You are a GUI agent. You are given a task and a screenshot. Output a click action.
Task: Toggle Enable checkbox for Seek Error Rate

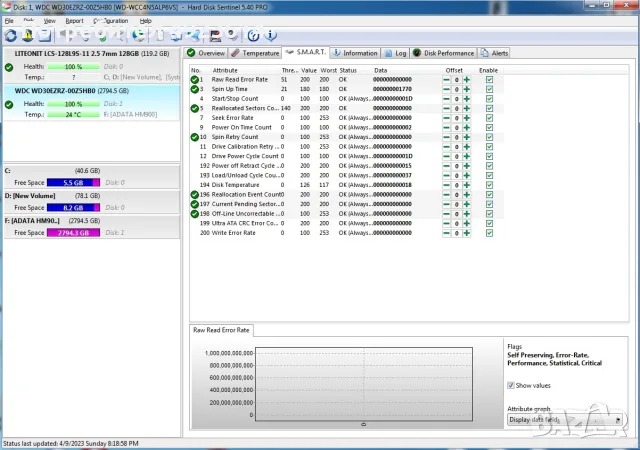pos(489,118)
